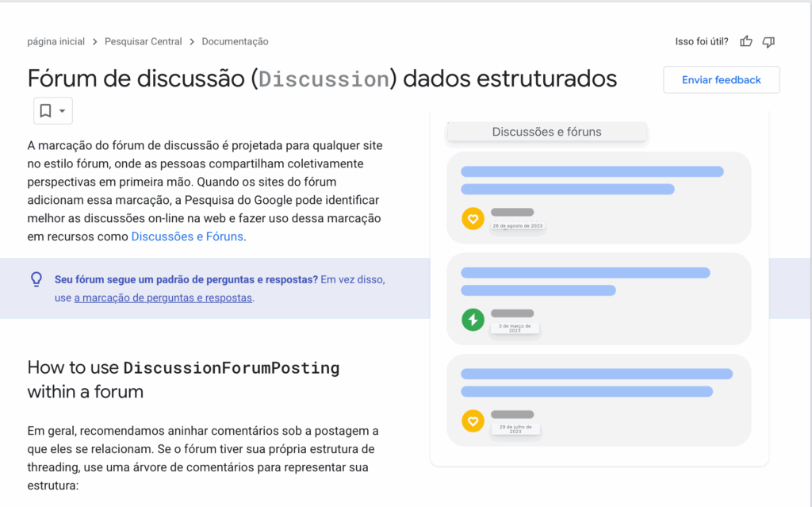Click 'Discussões e fóruns' label in illustration
This screenshot has width=812, height=507.
click(x=546, y=132)
